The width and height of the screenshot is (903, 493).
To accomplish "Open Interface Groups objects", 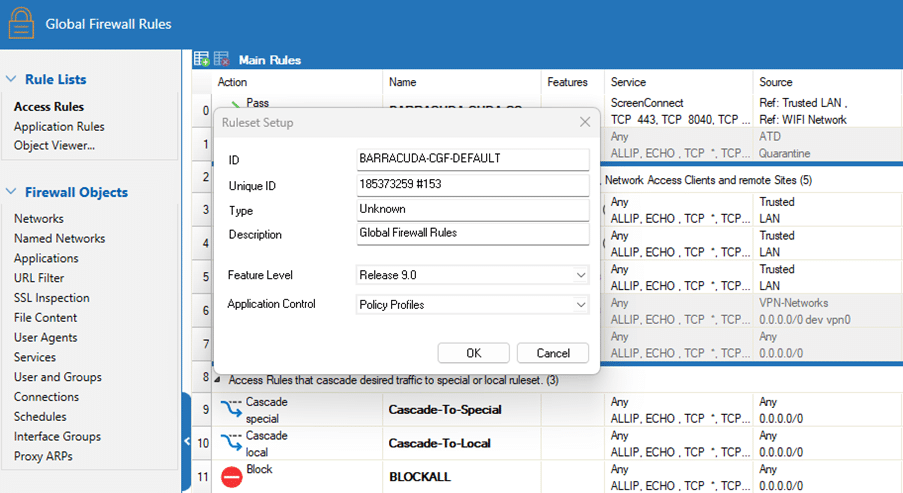I will coord(58,437).
